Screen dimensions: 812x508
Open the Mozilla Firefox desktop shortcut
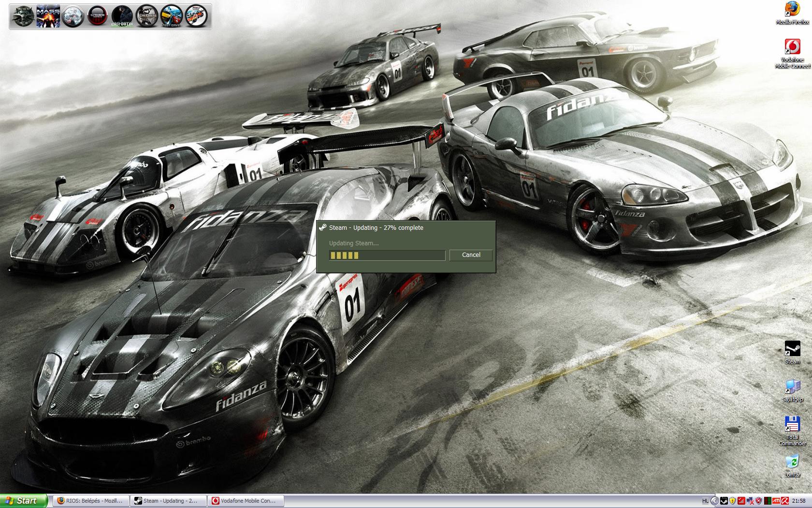click(x=792, y=13)
